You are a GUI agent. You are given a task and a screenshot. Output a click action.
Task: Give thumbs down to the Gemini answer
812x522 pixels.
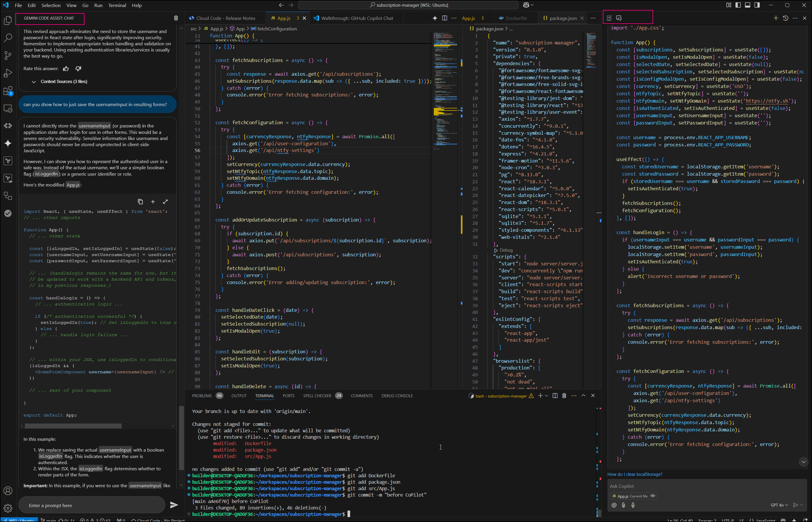[x=78, y=68]
